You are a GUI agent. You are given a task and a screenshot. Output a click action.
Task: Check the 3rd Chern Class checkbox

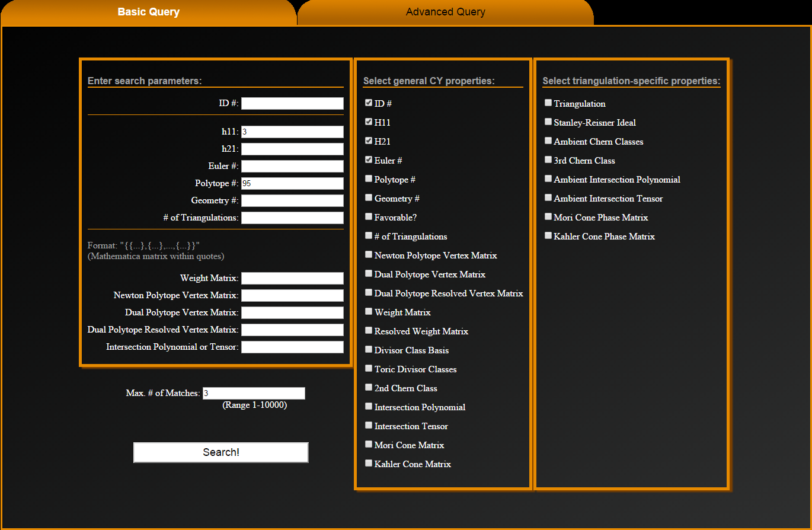548,160
